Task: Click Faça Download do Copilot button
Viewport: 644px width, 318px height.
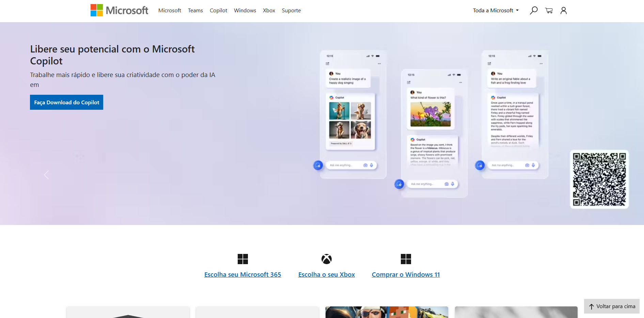Action: pyautogui.click(x=66, y=102)
